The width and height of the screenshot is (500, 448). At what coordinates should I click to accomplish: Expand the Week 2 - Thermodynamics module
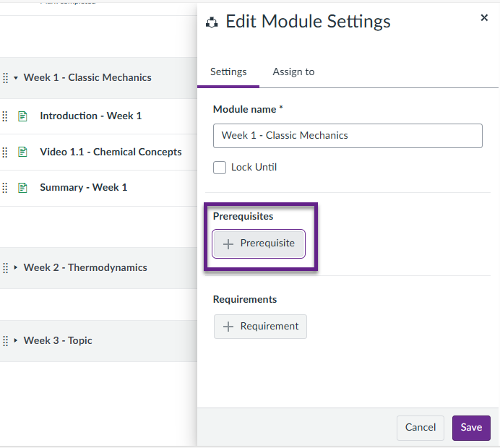16,267
